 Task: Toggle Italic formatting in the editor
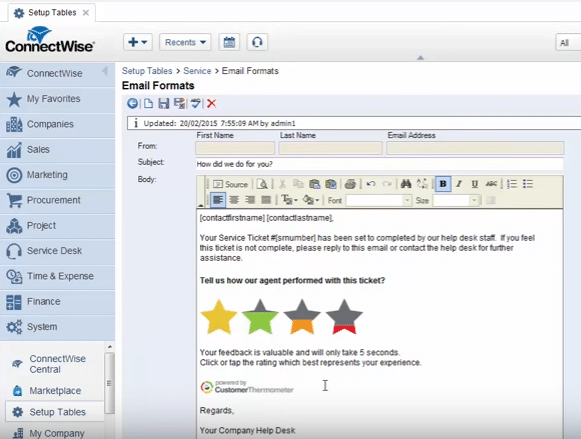click(x=459, y=184)
